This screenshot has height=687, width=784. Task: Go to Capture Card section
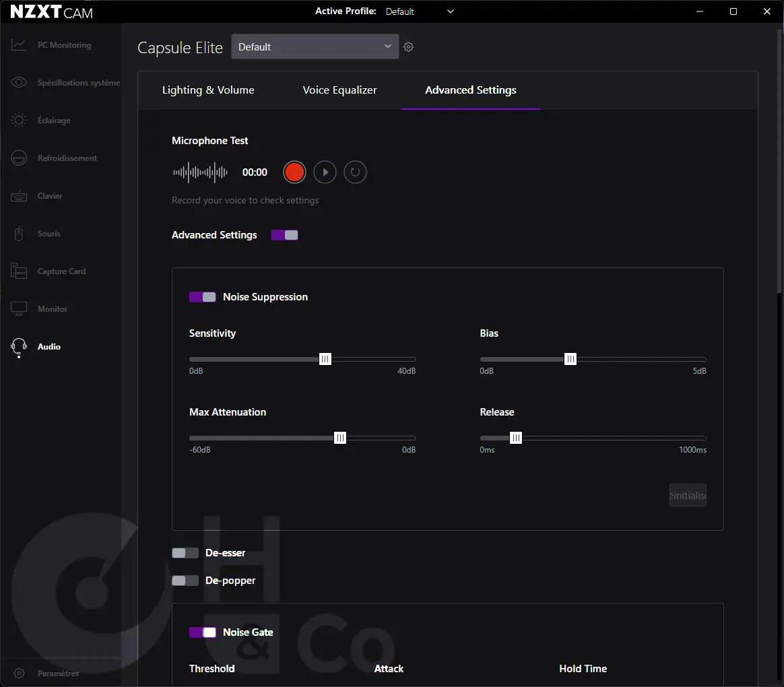pyautogui.click(x=61, y=271)
